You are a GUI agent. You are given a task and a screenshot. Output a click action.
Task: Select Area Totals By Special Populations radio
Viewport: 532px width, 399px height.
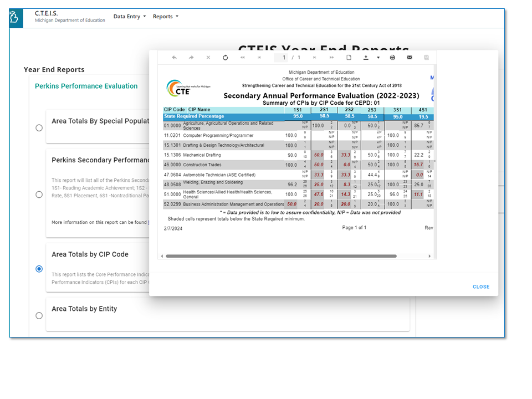point(39,128)
